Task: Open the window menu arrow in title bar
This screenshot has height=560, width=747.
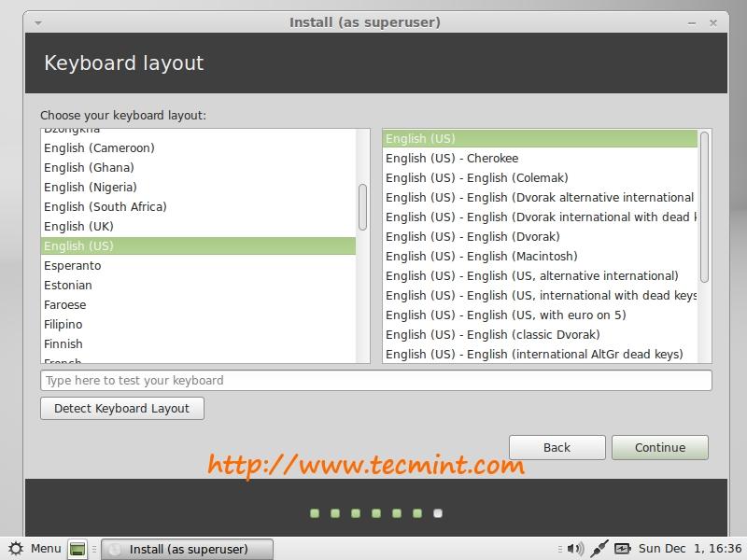Action: [38, 22]
